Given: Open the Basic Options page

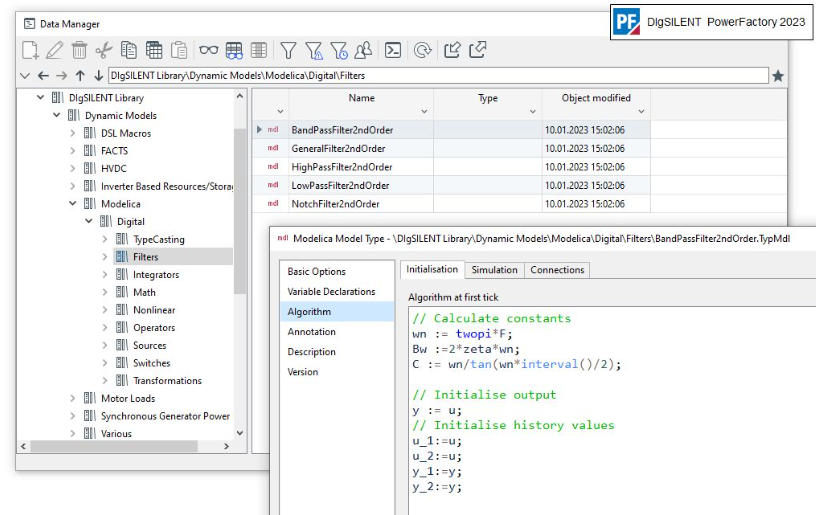Looking at the screenshot, I should [316, 272].
